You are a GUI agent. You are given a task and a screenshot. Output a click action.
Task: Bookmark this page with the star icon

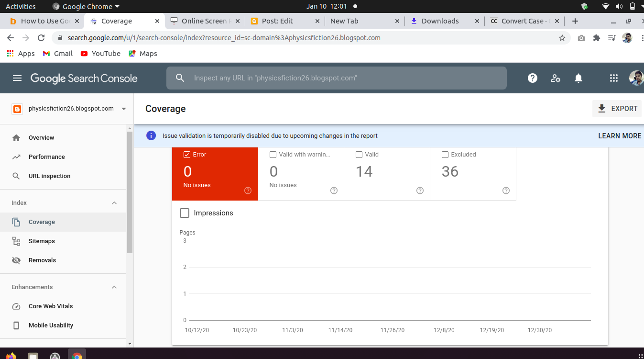tap(562, 38)
